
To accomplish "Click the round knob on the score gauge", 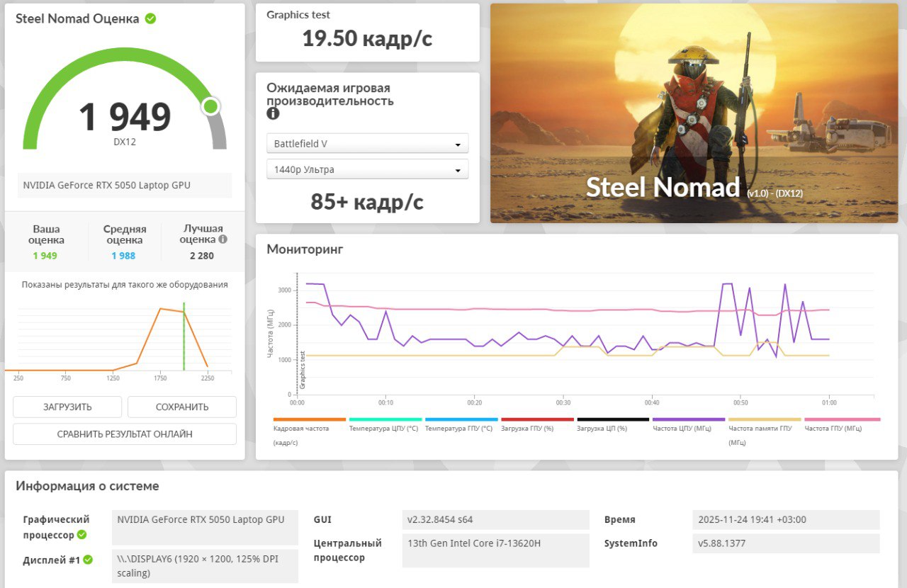I will [210, 106].
